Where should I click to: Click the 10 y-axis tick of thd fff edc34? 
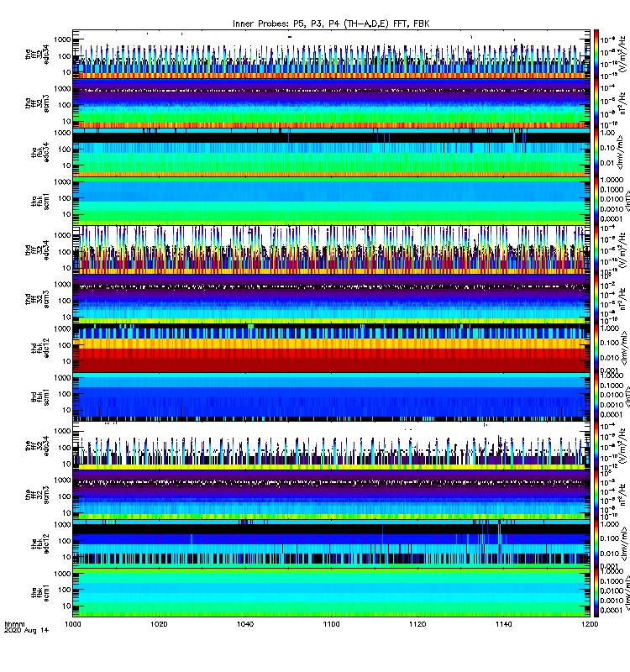click(x=66, y=268)
